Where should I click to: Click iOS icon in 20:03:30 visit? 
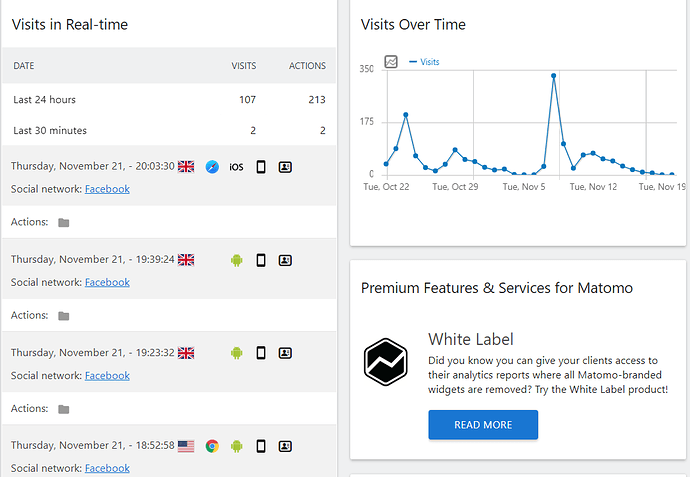pos(236,167)
